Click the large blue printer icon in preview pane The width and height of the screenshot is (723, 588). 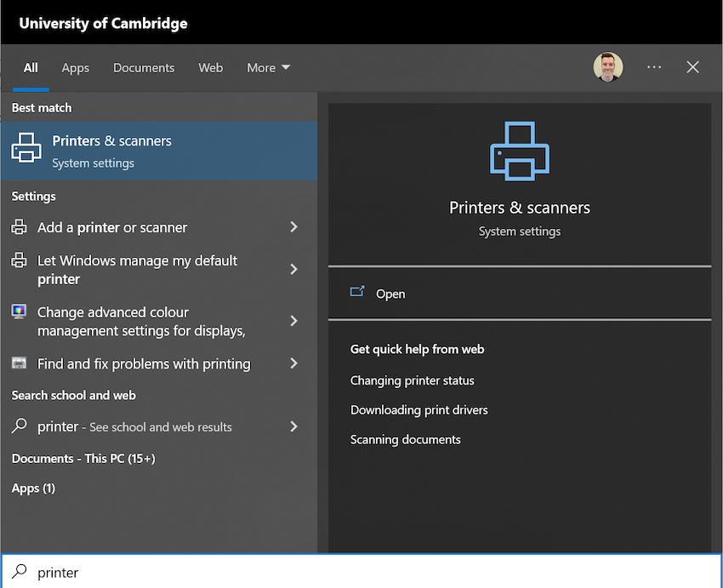(520, 151)
